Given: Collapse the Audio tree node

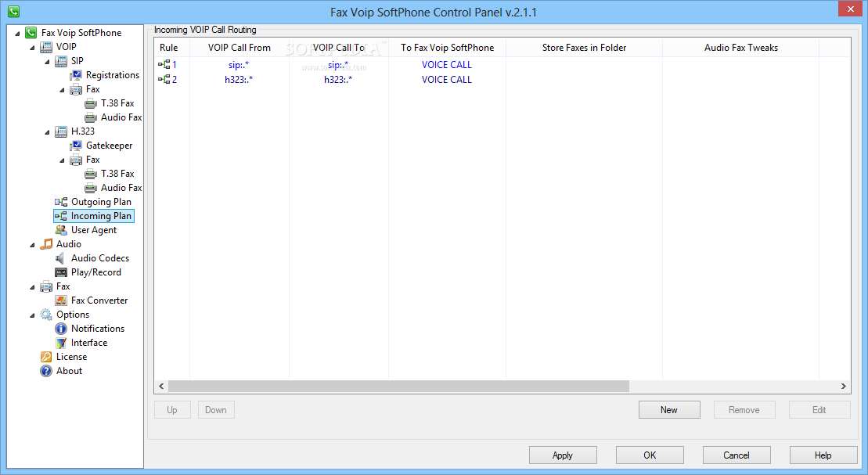Looking at the screenshot, I should pos(32,245).
